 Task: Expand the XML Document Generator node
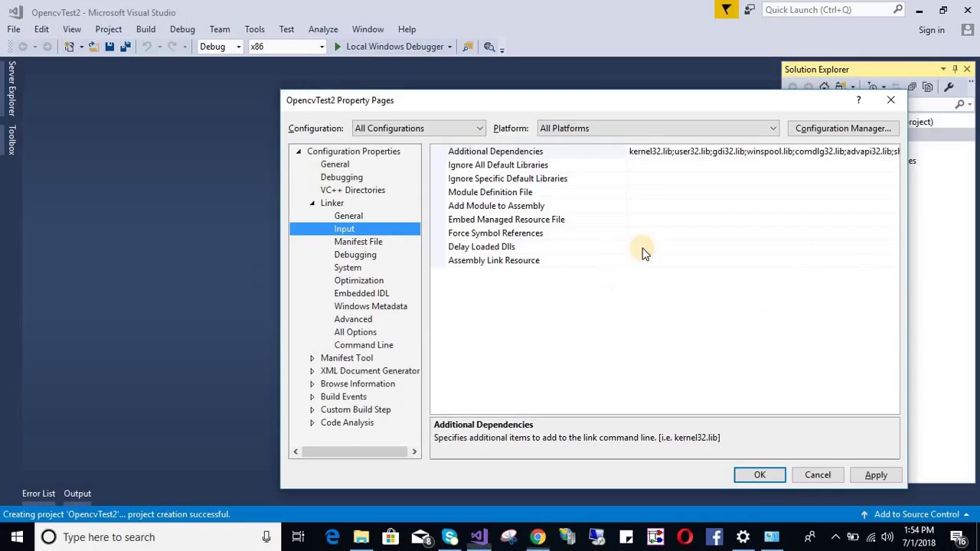coord(312,371)
